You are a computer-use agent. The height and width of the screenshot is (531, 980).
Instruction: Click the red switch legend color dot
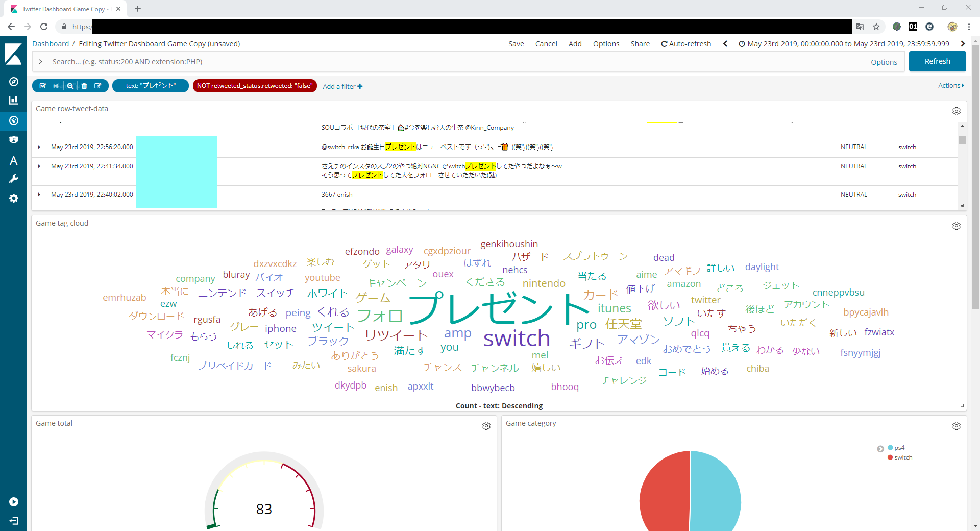(x=890, y=457)
